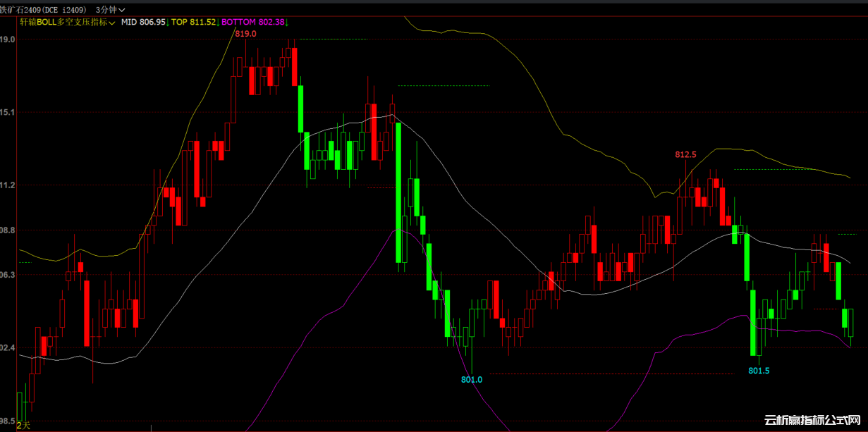
Task: Click the BOTTOM 802.38 value label
Action: 253,23
